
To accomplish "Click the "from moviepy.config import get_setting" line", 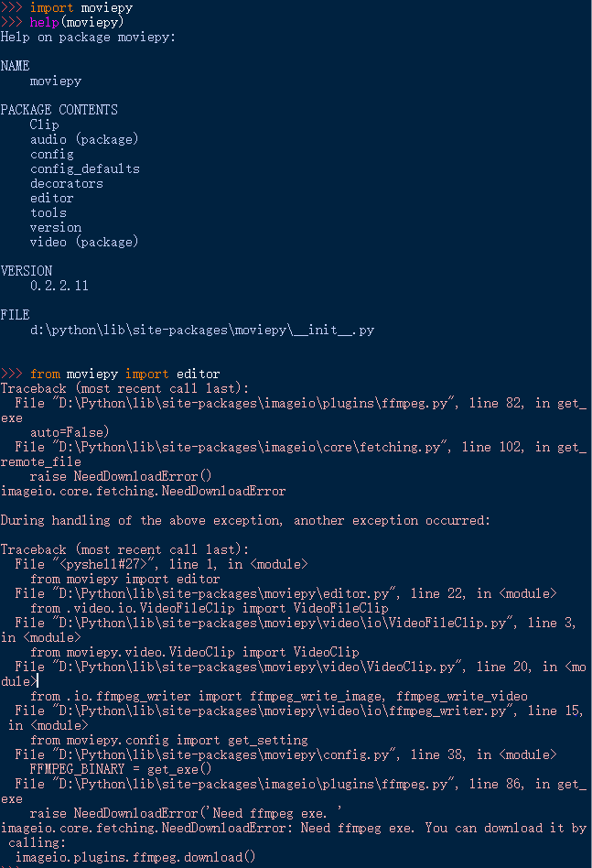I will (x=168, y=740).
